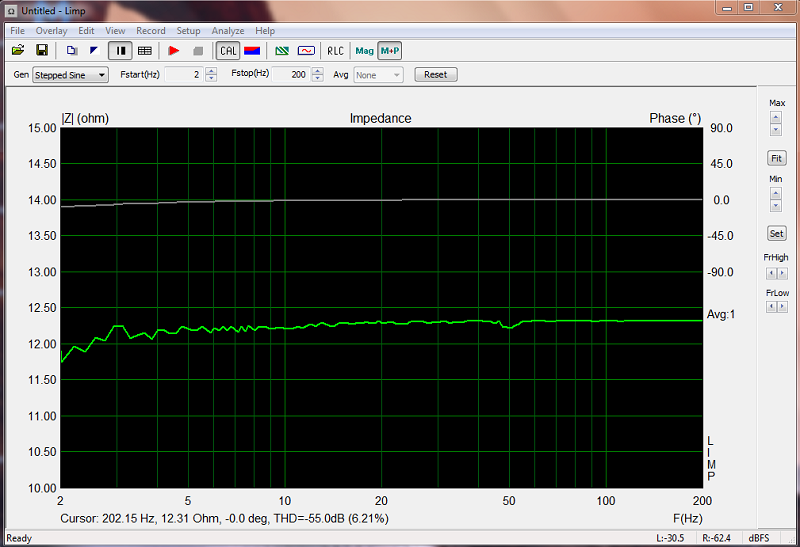Click the green striped setup icon
800x547 pixels.
[282, 51]
